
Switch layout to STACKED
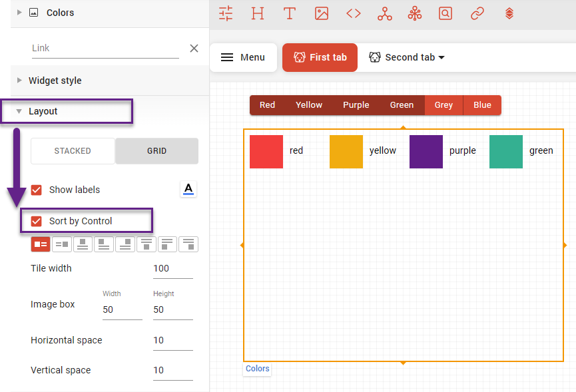point(73,151)
